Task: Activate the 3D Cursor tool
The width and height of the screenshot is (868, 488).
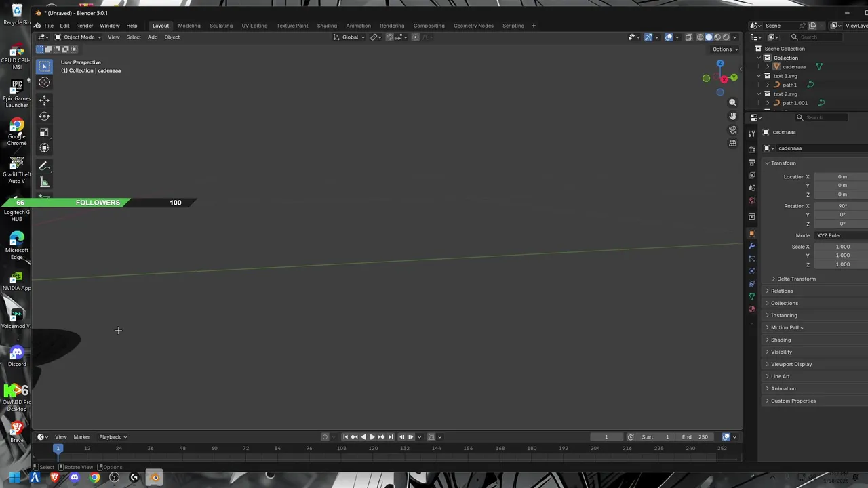Action: coord(44,82)
